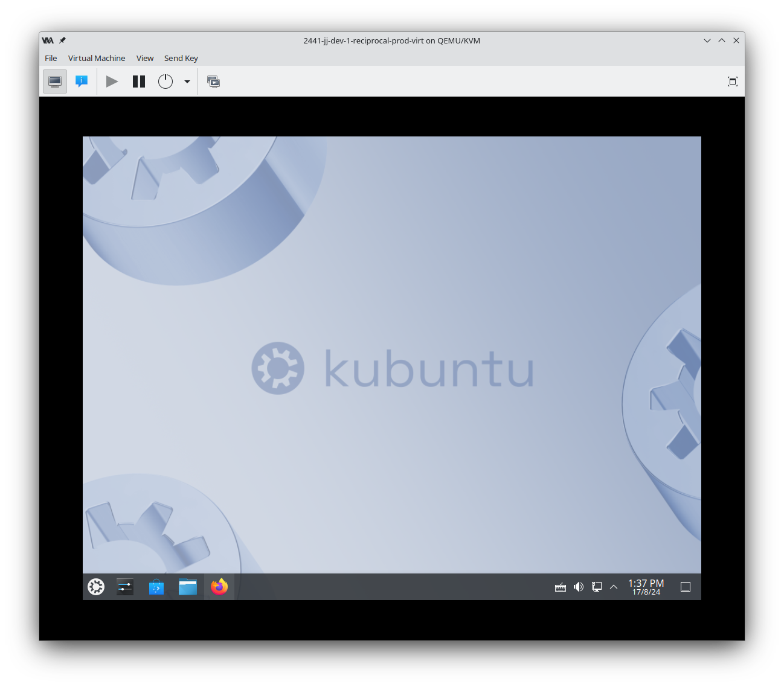784x687 pixels.
Task: Open the keyboard layout tray icon
Action: coord(561,587)
